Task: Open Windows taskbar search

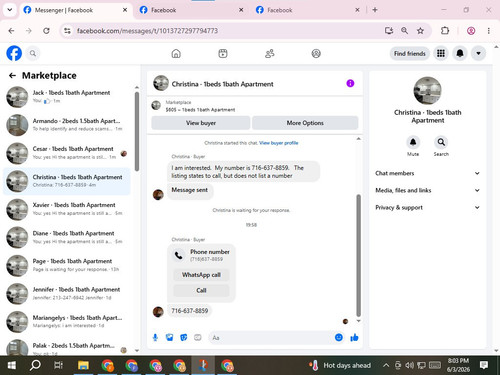Action: click(x=35, y=365)
